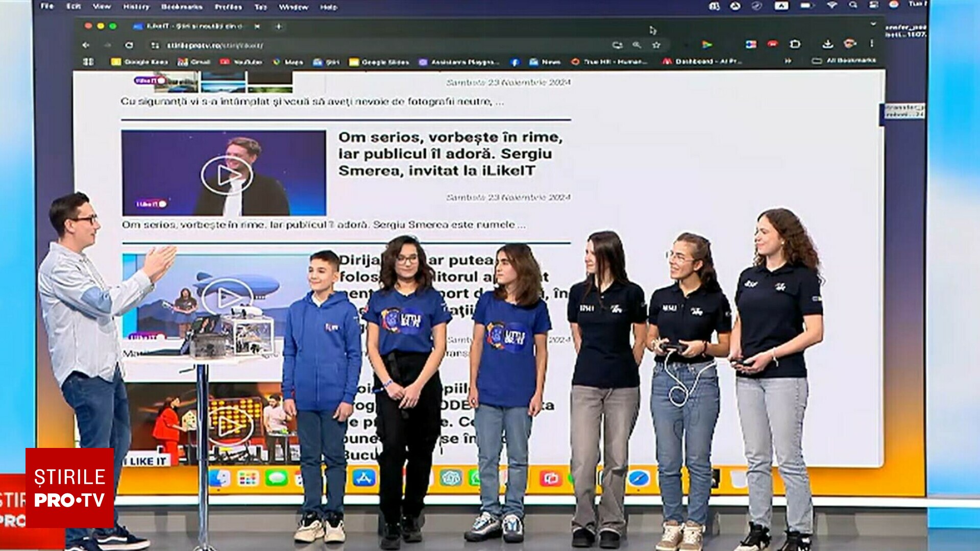Open the Google Slides bookmark
Screen dimensions: 980x551
tap(379, 62)
